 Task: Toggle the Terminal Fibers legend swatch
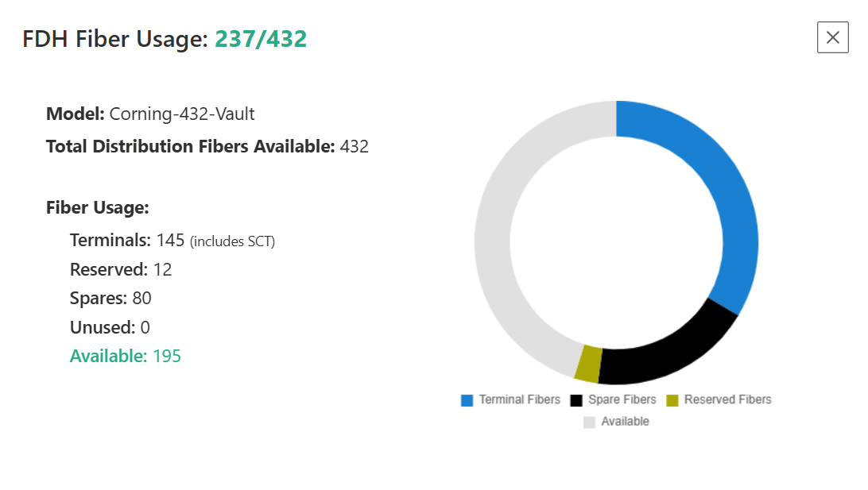(467, 400)
